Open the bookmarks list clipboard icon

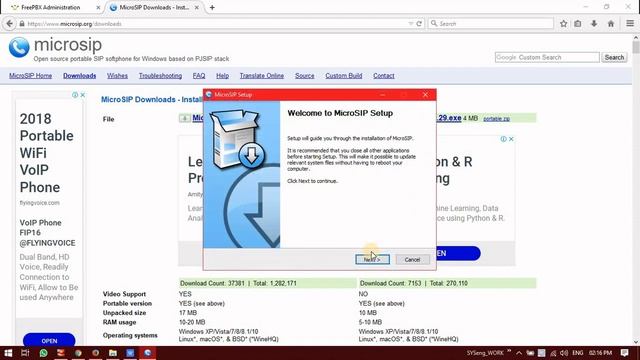[578, 24]
